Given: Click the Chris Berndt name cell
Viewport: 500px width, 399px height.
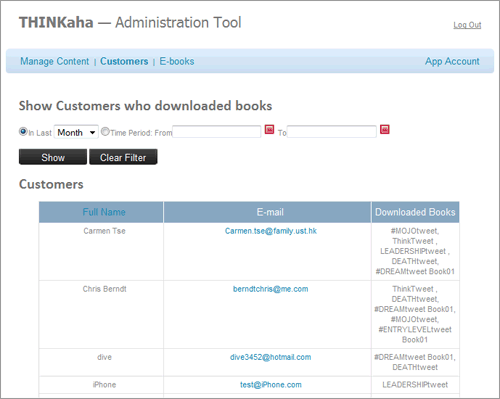Looking at the screenshot, I should [101, 315].
